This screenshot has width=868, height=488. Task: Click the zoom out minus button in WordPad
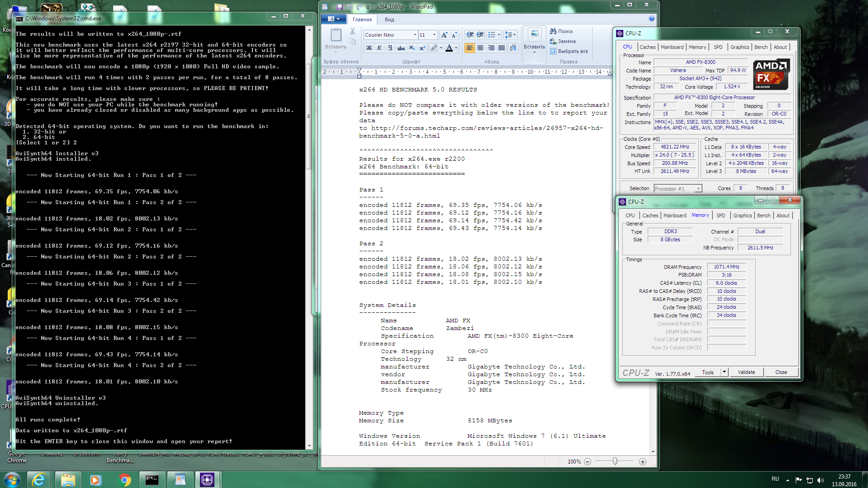pos(588,461)
